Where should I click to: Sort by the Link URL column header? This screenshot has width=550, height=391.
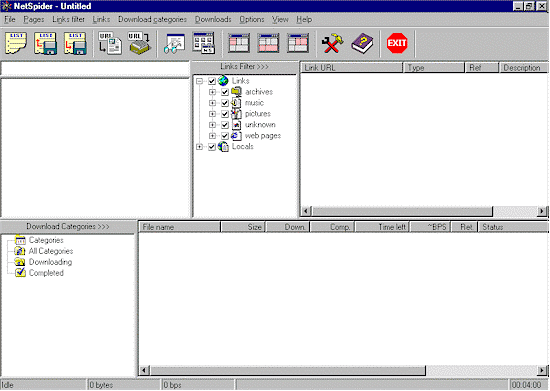coord(351,68)
